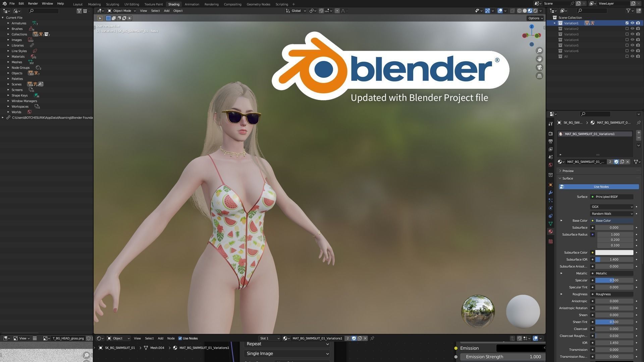Screen dimensions: 644x362
Task: Open the viewport Add menu
Action: [x=166, y=11]
